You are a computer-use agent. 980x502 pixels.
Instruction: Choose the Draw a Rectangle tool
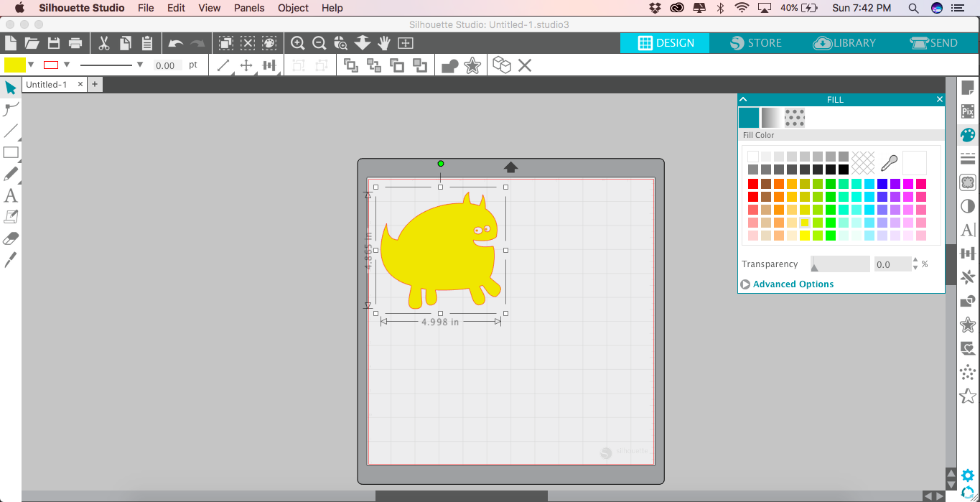tap(11, 152)
